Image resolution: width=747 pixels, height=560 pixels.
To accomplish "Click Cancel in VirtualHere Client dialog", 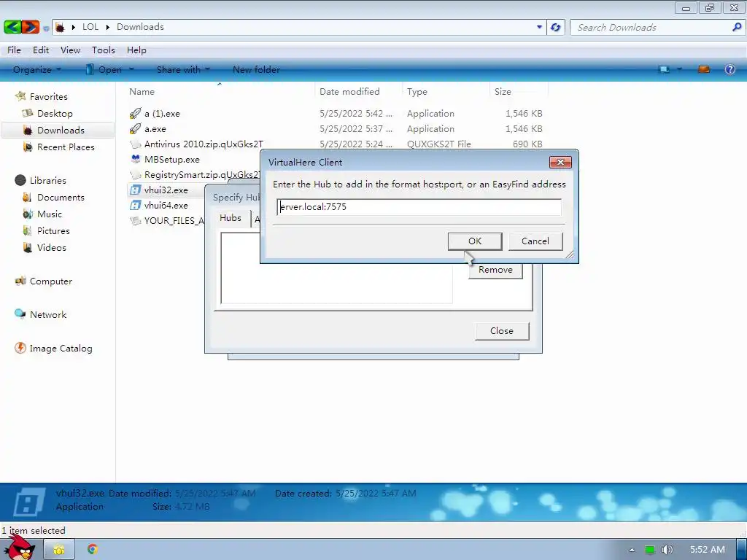I will (x=535, y=241).
